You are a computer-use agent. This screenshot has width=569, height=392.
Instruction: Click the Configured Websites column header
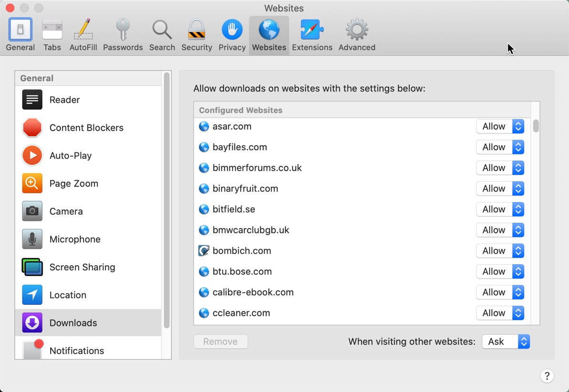[x=362, y=110]
